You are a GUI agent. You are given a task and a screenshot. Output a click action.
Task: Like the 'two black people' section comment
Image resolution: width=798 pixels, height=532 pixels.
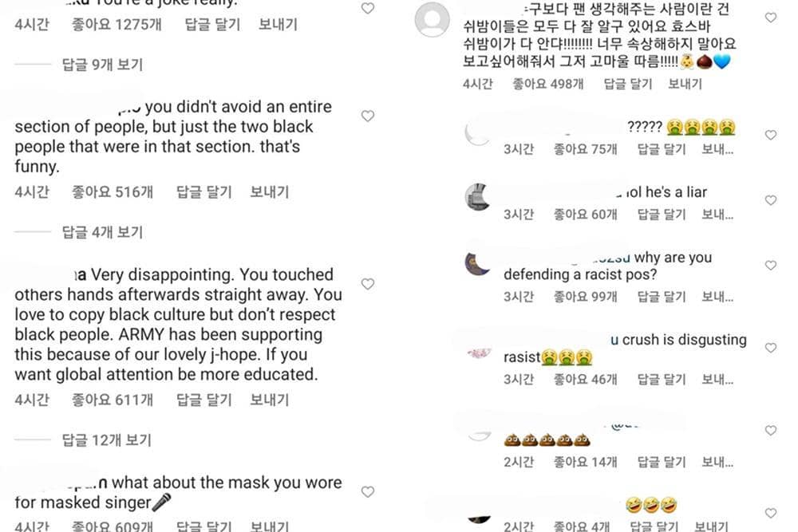coord(367,116)
